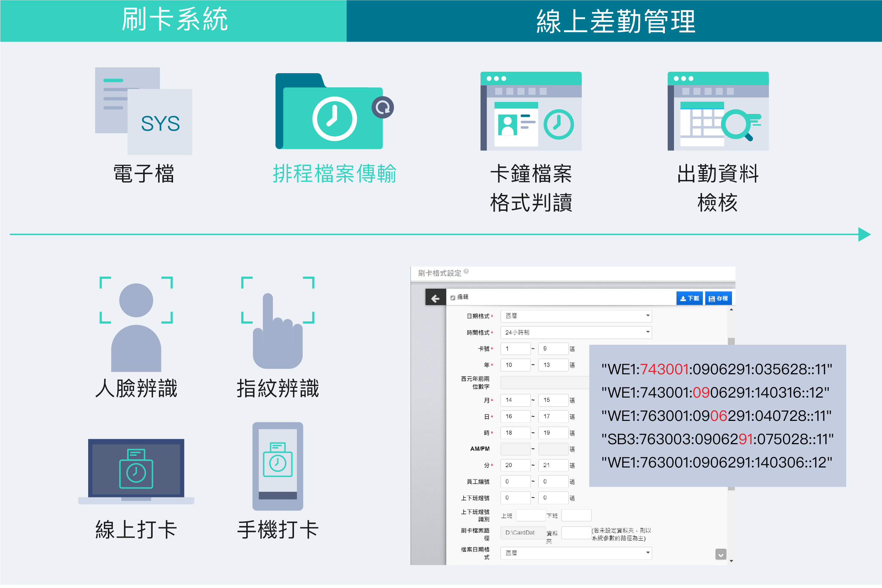Click the mobile punch-in phone icon
Viewport: 882px width, 588px height.
[278, 466]
